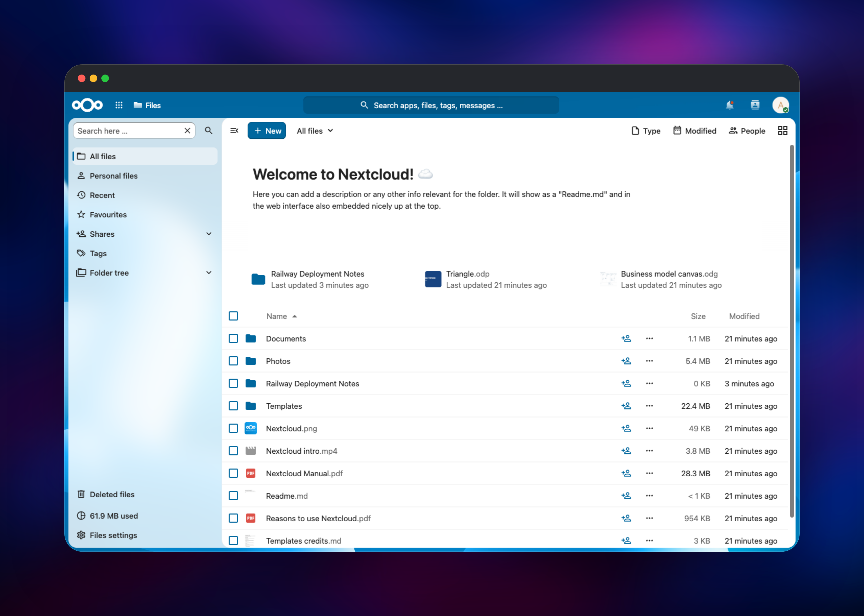Screen dimensions: 864x616
Task: Open the Files app link in header
Action: coord(147,105)
